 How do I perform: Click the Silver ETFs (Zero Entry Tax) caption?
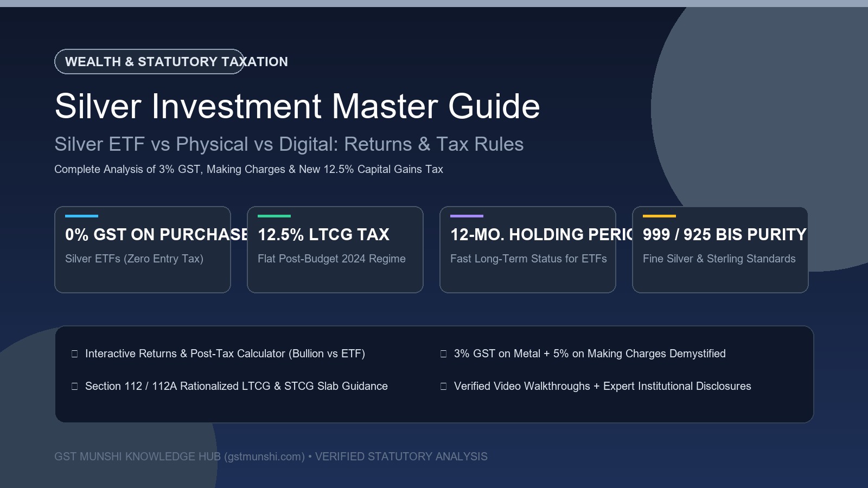(134, 259)
